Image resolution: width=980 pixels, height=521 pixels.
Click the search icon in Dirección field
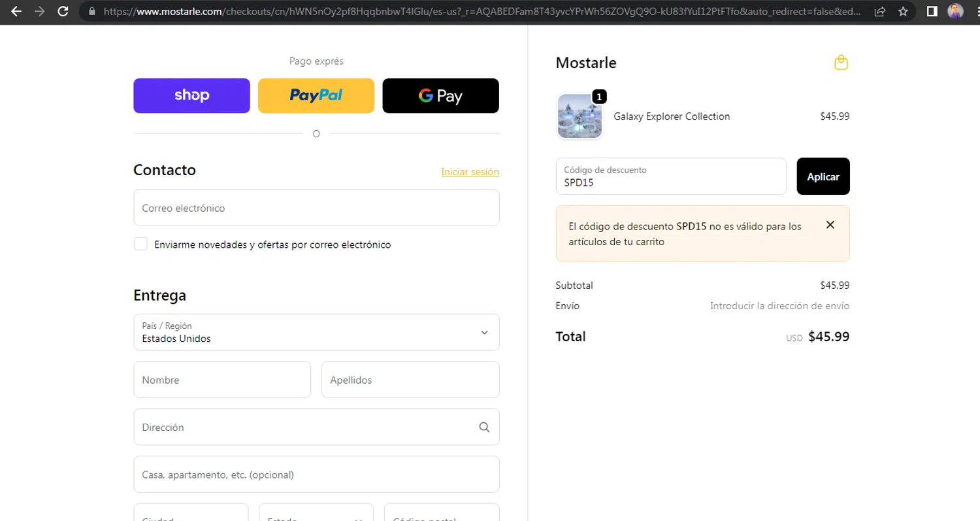click(x=484, y=427)
